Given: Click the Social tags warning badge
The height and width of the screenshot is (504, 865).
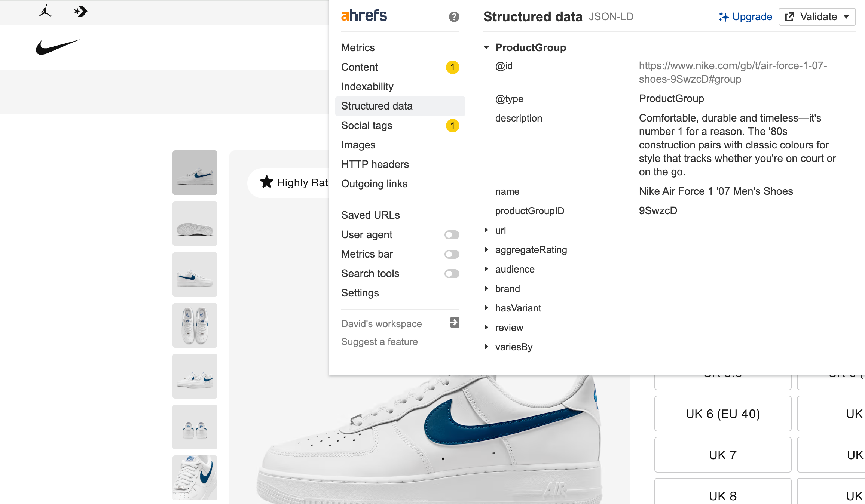Looking at the screenshot, I should coord(452,126).
